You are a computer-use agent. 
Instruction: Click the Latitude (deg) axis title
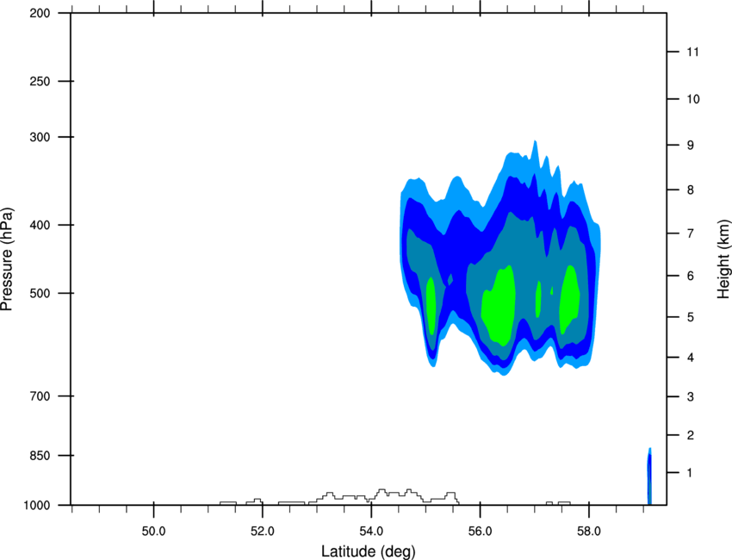pyautogui.click(x=368, y=551)
